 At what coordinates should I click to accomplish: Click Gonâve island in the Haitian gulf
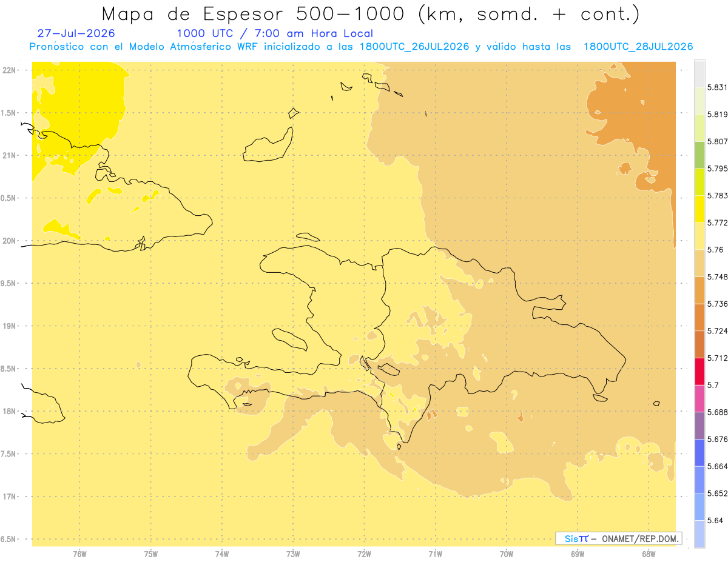(x=289, y=340)
